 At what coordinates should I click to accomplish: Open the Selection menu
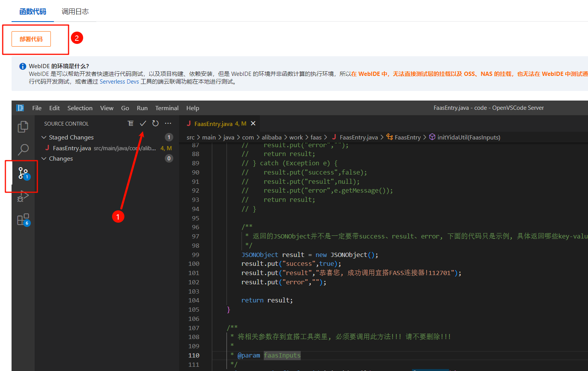click(80, 108)
